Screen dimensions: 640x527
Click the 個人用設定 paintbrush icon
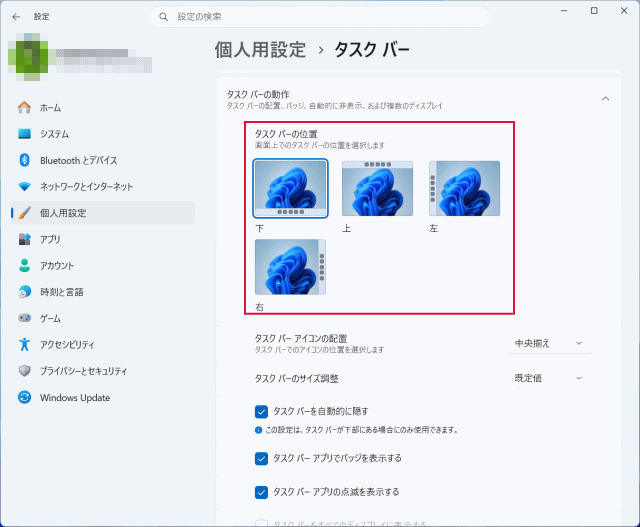pos(24,213)
